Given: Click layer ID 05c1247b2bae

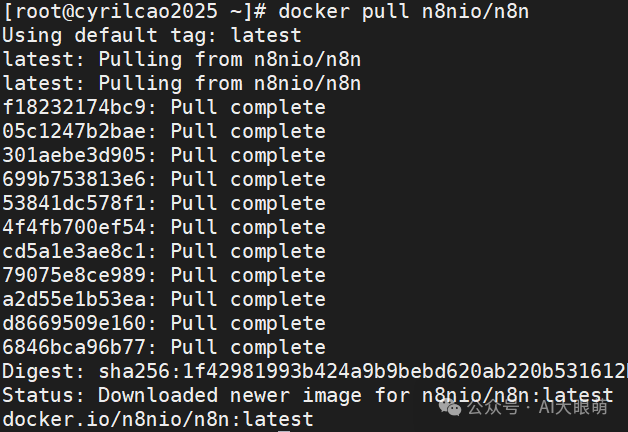Looking at the screenshot, I should pyautogui.click(x=79, y=132).
